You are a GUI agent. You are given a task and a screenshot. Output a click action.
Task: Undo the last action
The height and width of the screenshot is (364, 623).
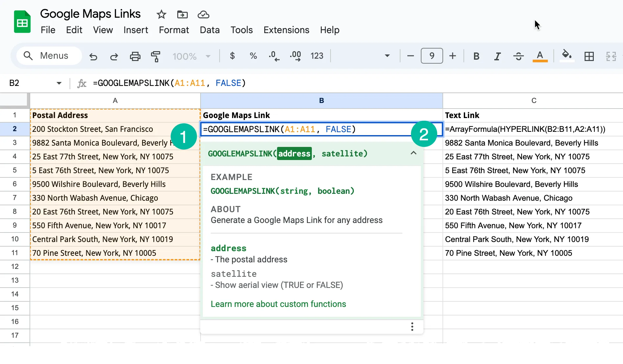pyautogui.click(x=93, y=56)
